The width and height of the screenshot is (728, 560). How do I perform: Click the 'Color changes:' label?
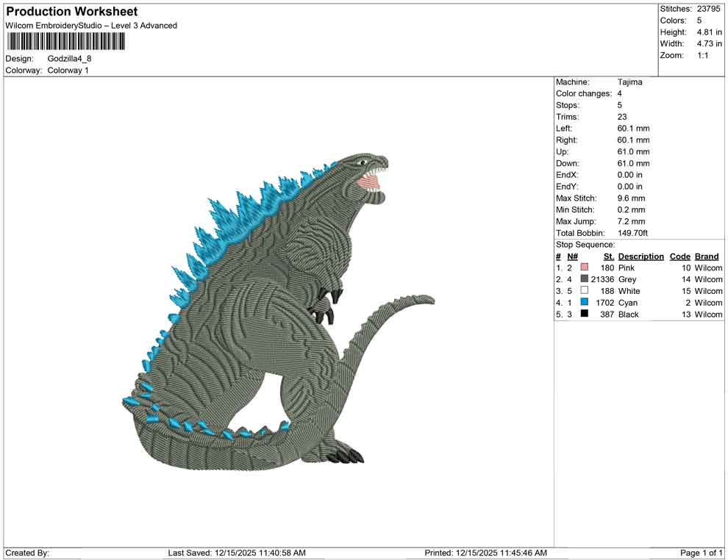click(x=584, y=93)
